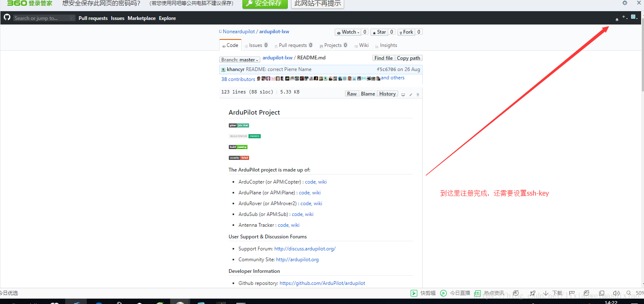This screenshot has height=304, width=644.
Task: Click the 今日优选 status bar item
Action: click(9, 293)
